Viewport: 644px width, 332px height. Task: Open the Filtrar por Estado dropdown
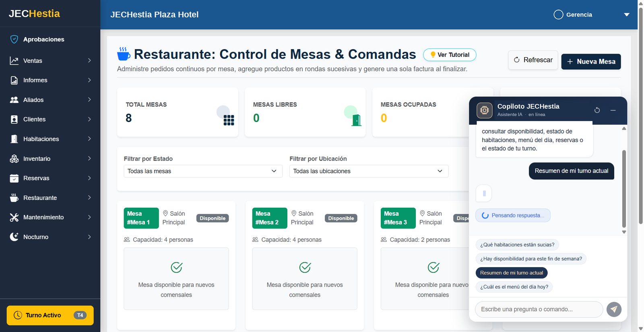tap(203, 171)
